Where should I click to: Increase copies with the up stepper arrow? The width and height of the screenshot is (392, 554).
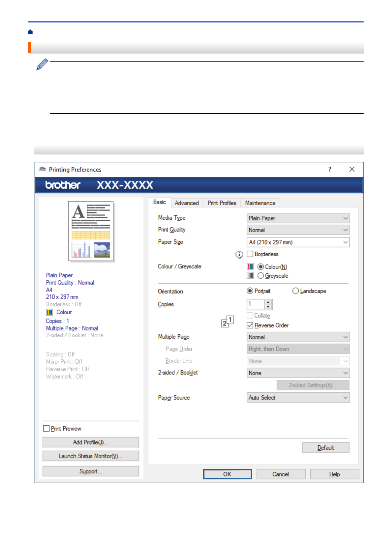[268, 302]
